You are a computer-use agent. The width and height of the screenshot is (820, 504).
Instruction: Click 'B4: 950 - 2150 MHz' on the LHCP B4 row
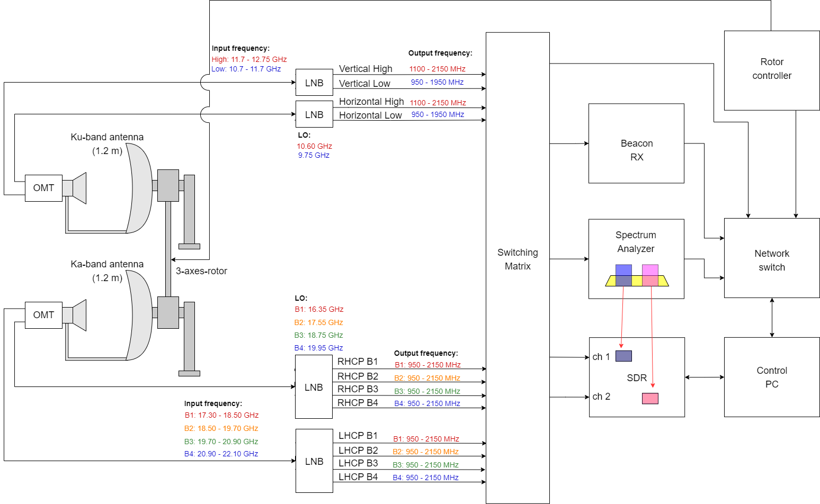tap(425, 478)
